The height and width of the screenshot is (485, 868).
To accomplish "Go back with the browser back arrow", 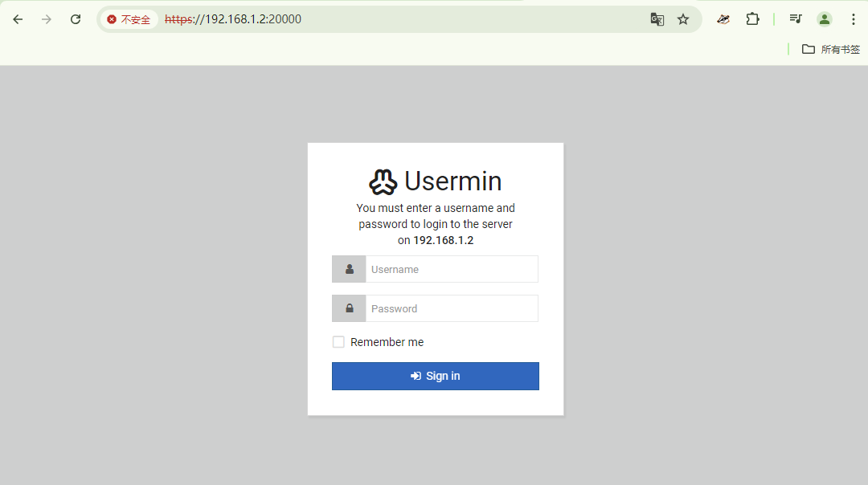I will pos(18,19).
